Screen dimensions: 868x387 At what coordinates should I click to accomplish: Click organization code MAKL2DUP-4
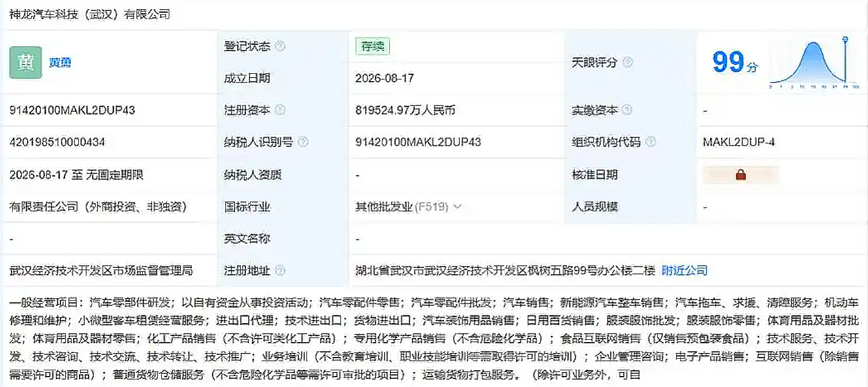click(739, 142)
